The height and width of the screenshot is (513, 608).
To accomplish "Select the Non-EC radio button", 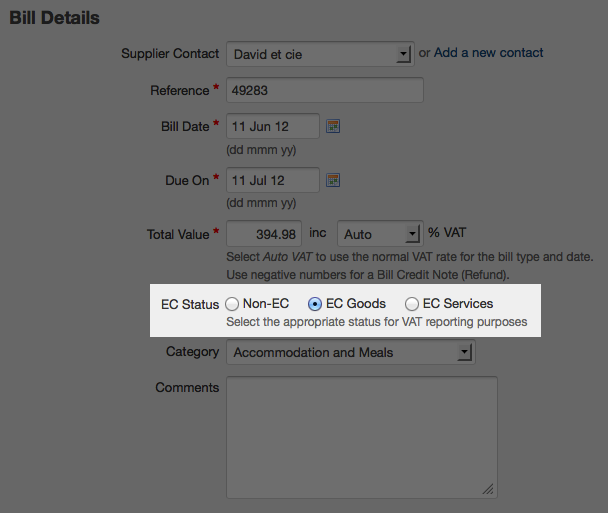I will coord(233,304).
